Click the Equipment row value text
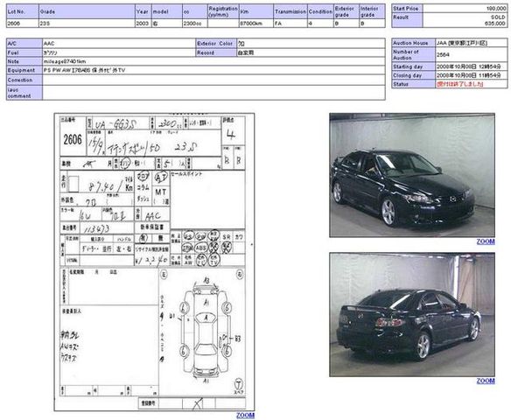Screen dimensions: 511x420 (x=84, y=70)
